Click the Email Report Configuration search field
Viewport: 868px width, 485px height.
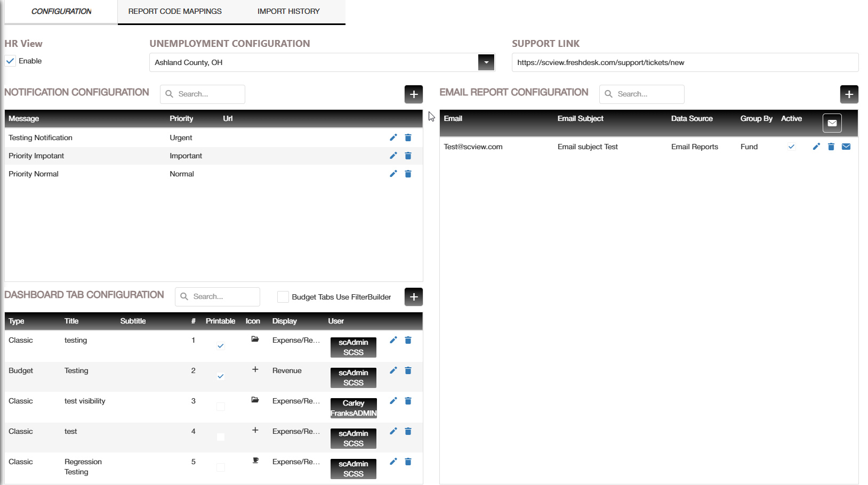click(642, 94)
